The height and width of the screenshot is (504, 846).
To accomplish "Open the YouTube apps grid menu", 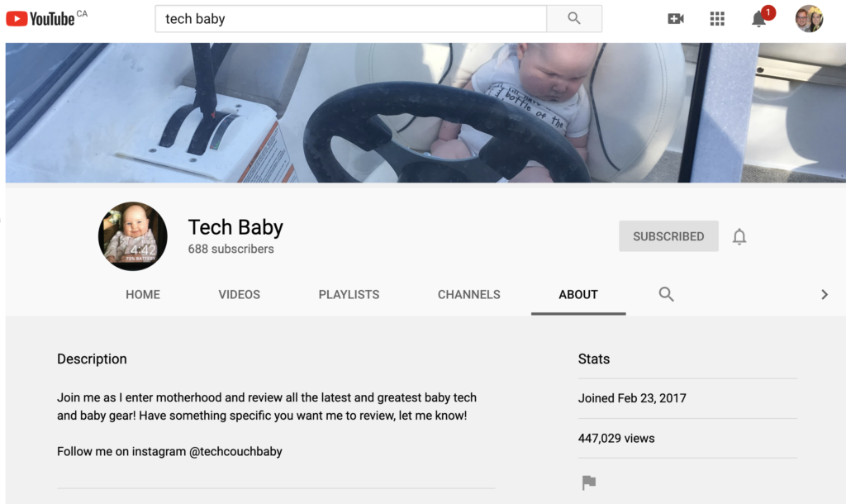I will click(717, 18).
